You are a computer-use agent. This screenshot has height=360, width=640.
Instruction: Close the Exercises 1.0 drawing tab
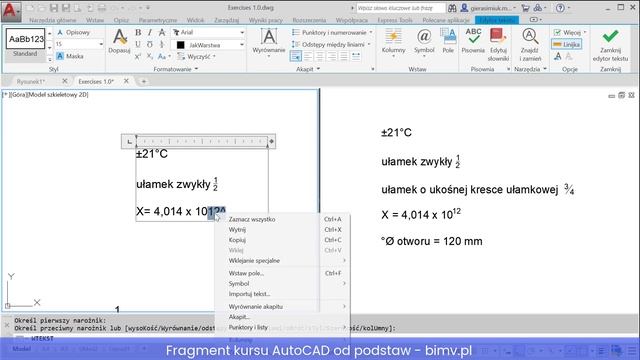127,81
